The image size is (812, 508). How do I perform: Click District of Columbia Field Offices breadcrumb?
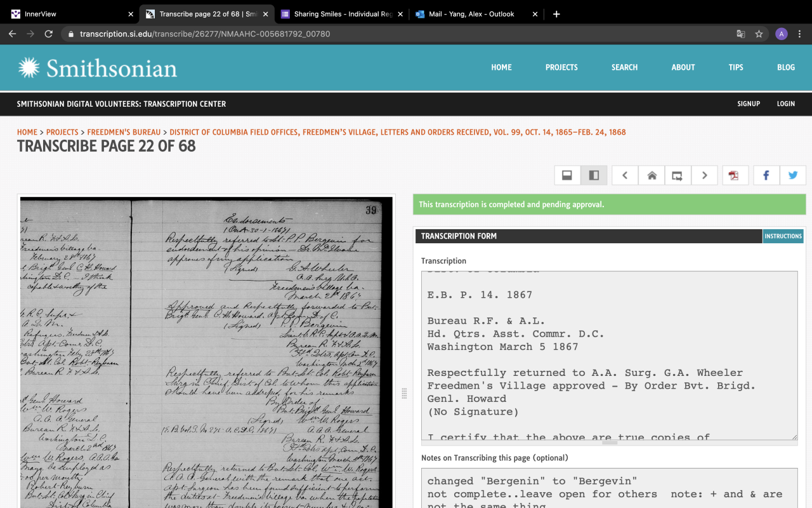(x=398, y=132)
